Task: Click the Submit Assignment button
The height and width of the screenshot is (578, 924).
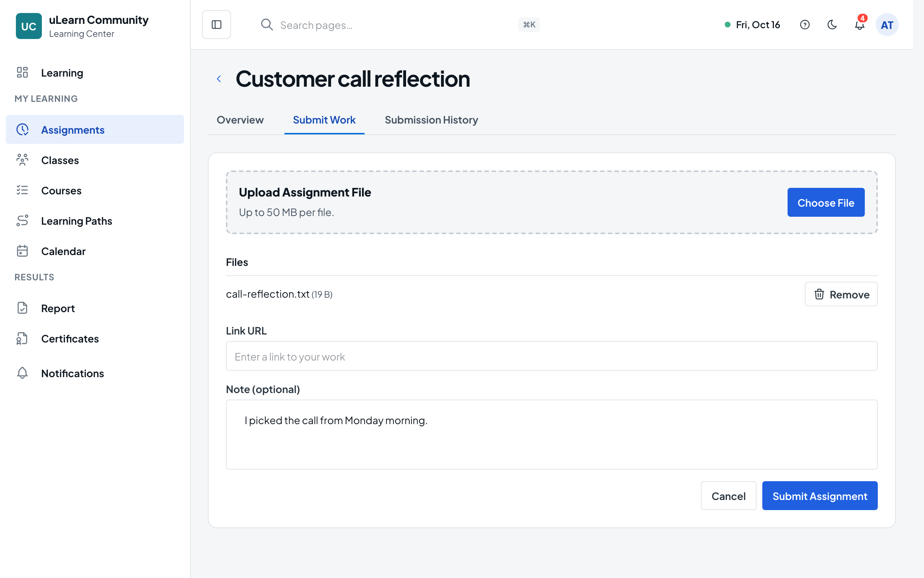Action: click(819, 496)
